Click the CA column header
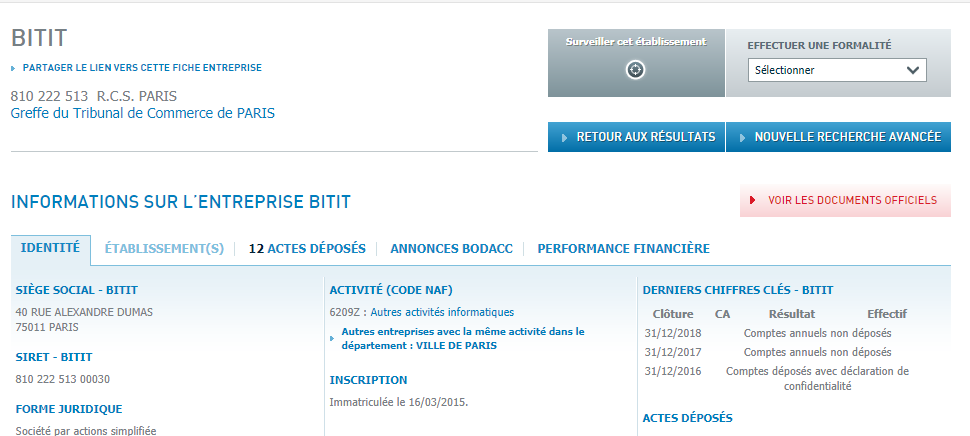This screenshot has height=436, width=970. 723,314
